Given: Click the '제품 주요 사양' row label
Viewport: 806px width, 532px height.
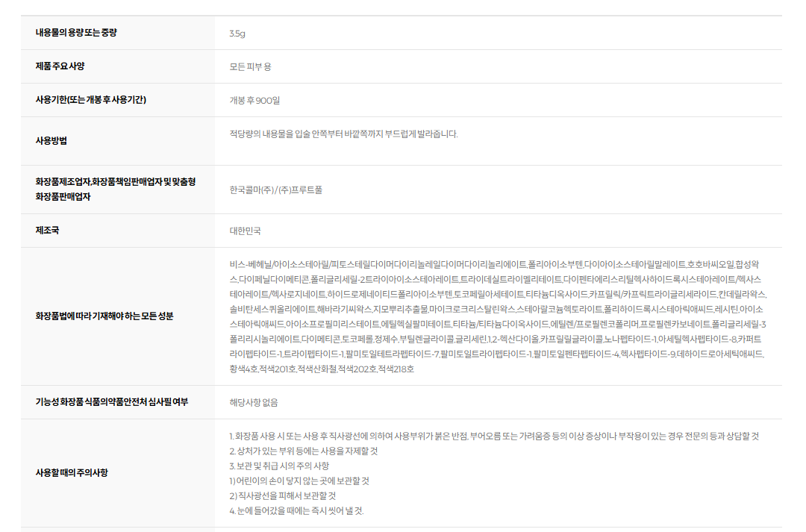Looking at the screenshot, I should tap(60, 66).
